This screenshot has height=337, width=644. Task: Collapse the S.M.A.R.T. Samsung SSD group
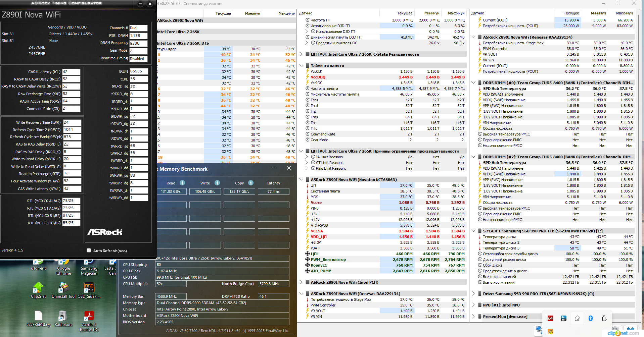coord(473,231)
